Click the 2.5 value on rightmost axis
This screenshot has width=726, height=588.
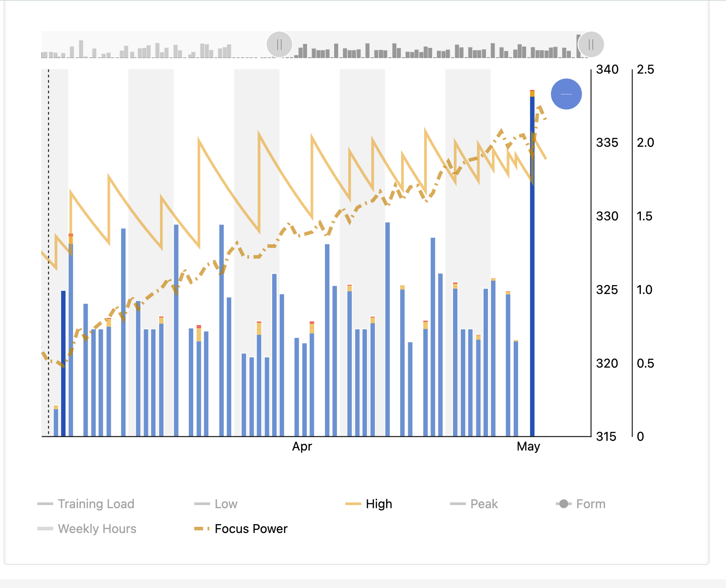tap(645, 70)
